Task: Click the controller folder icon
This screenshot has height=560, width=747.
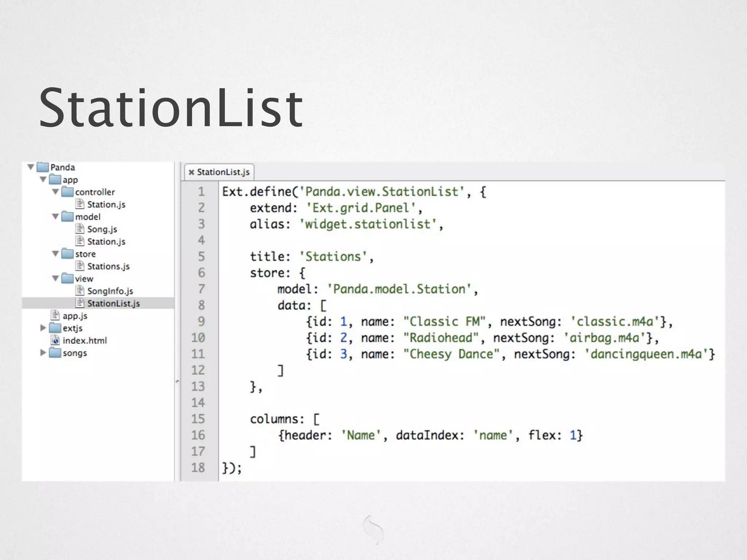Action: [67, 192]
